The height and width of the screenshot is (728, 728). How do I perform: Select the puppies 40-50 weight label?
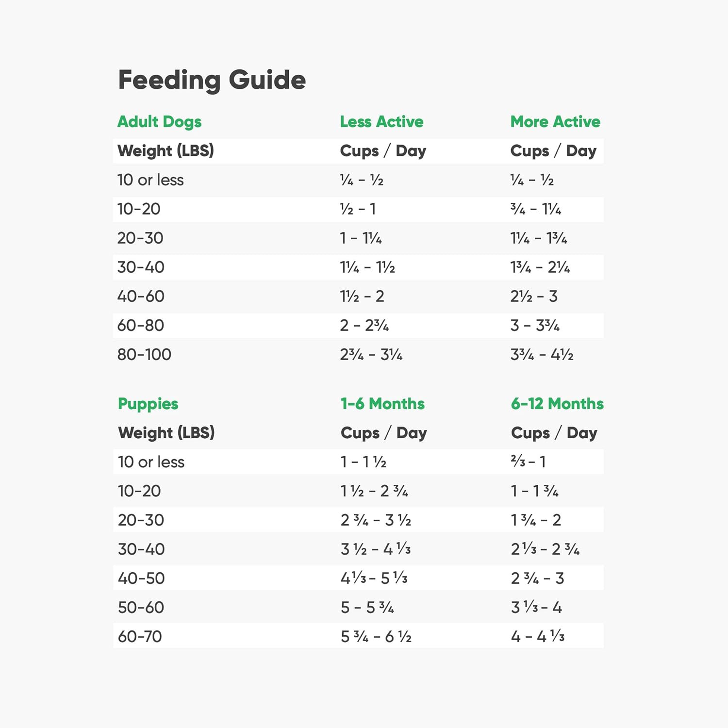click(x=141, y=578)
